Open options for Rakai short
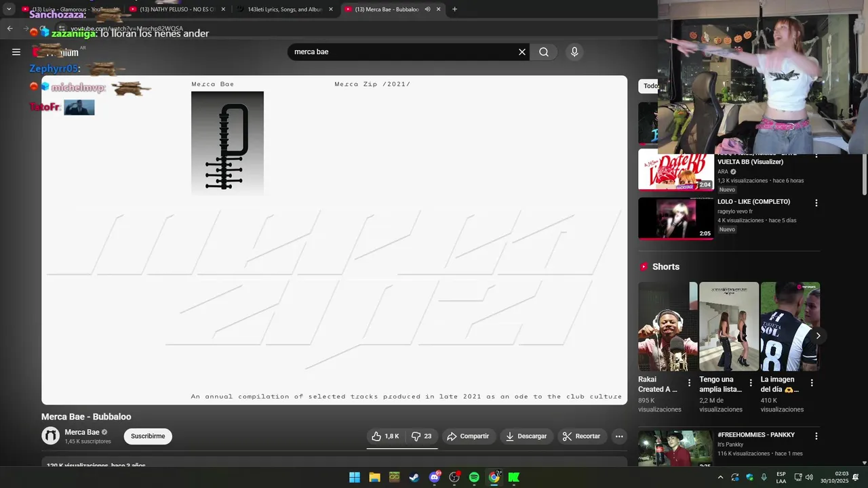 pyautogui.click(x=690, y=383)
